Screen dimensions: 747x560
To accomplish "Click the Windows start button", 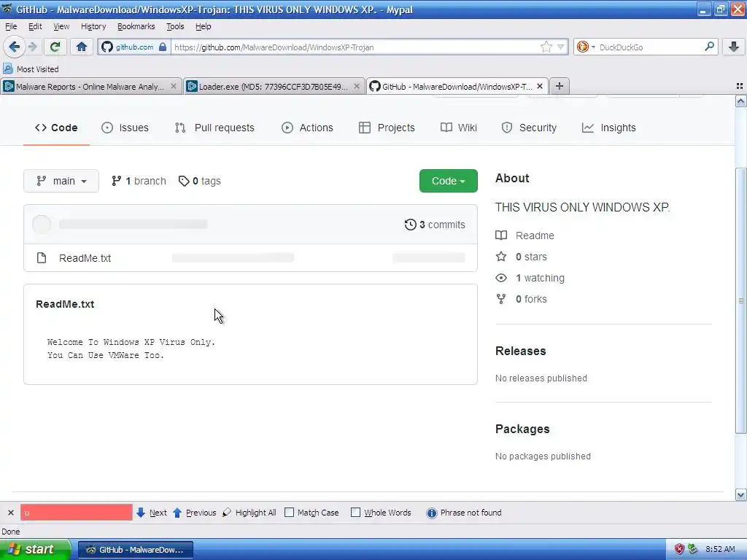I will pyautogui.click(x=34, y=549).
